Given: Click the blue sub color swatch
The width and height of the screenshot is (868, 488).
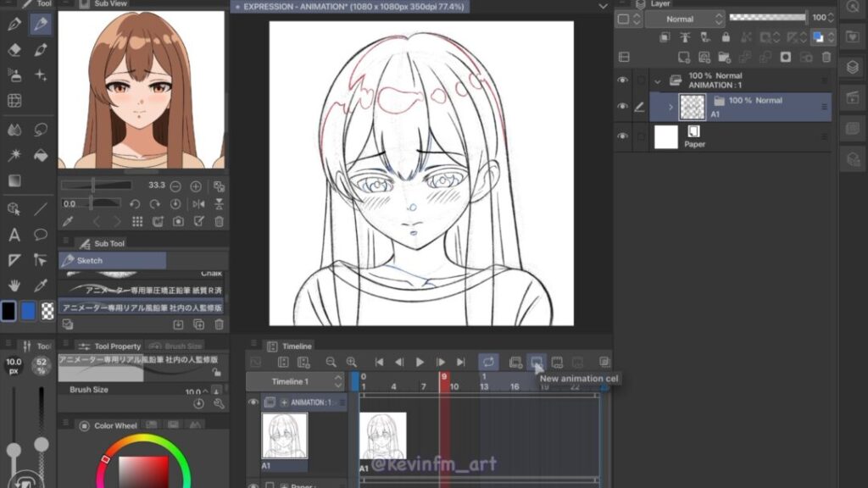Looking at the screenshot, I should click(x=29, y=311).
